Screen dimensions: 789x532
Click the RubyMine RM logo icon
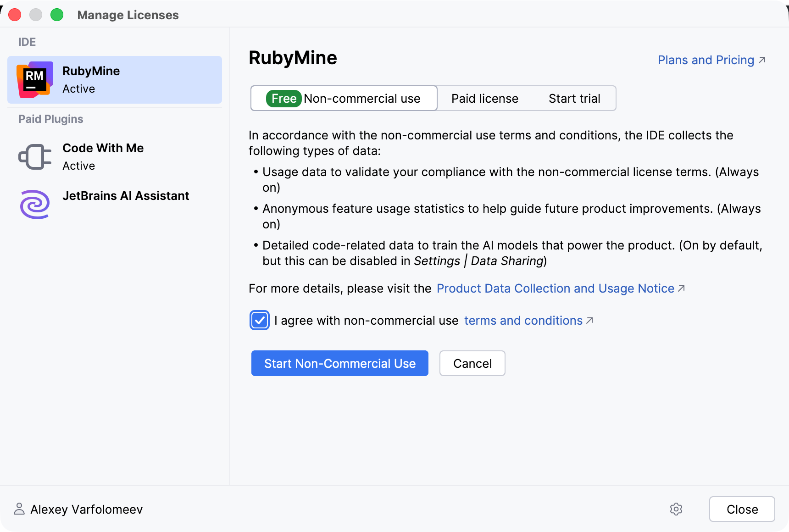pyautogui.click(x=35, y=80)
